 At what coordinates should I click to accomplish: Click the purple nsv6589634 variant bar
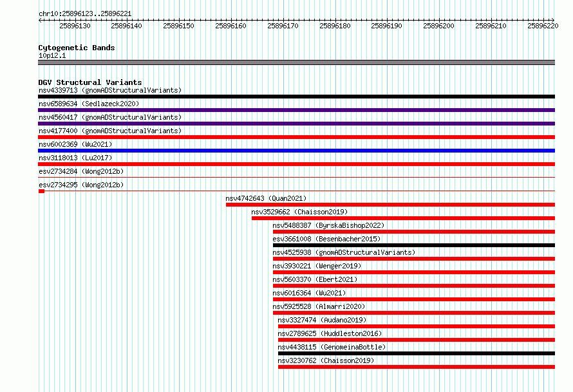[296, 110]
